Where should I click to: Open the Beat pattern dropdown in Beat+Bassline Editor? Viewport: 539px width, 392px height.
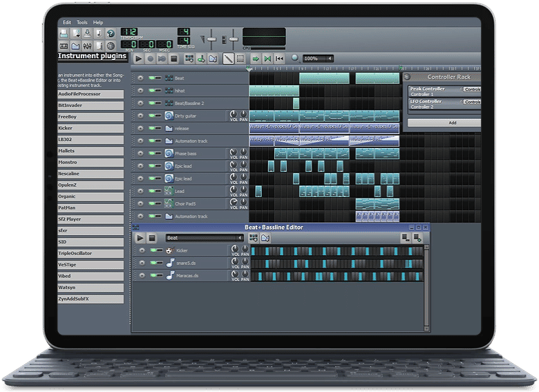(205, 238)
